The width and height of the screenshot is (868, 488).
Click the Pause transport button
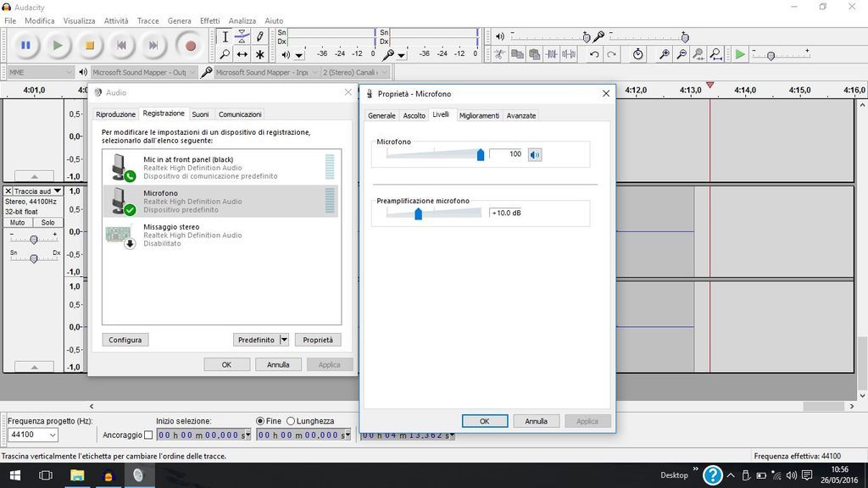[x=25, y=46]
